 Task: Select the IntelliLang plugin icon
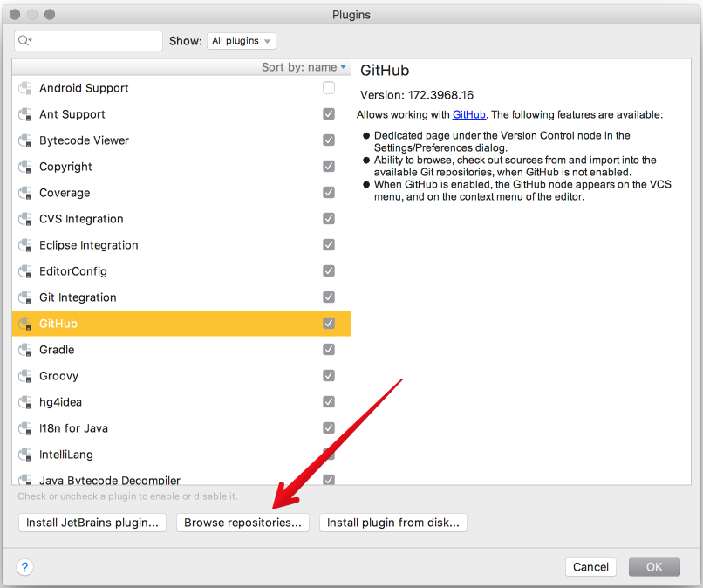tap(25, 455)
